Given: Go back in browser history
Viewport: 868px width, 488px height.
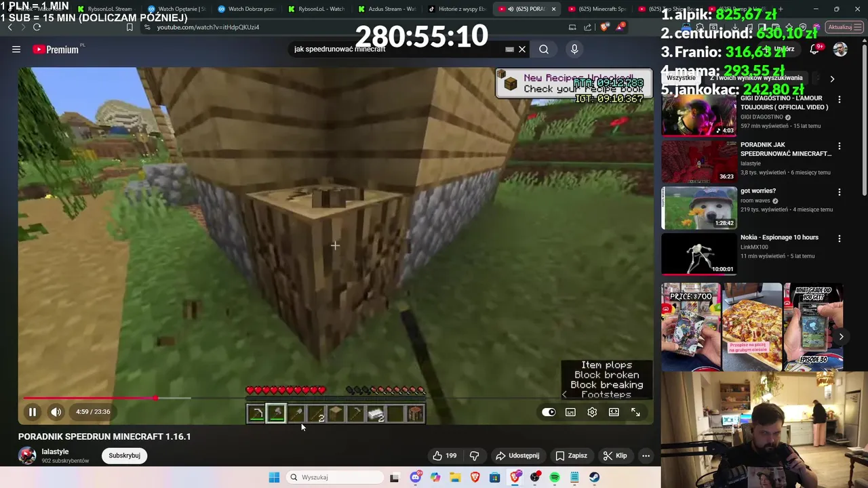Looking at the screenshot, I should pos(9,27).
